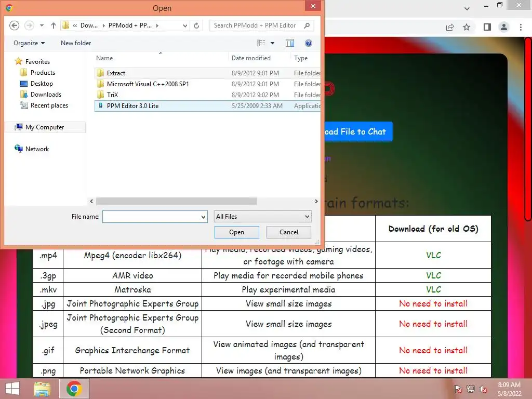Image resolution: width=532 pixels, height=399 pixels.
Task: Click Upload File to Chat button in Chrome
Action: coord(358,131)
